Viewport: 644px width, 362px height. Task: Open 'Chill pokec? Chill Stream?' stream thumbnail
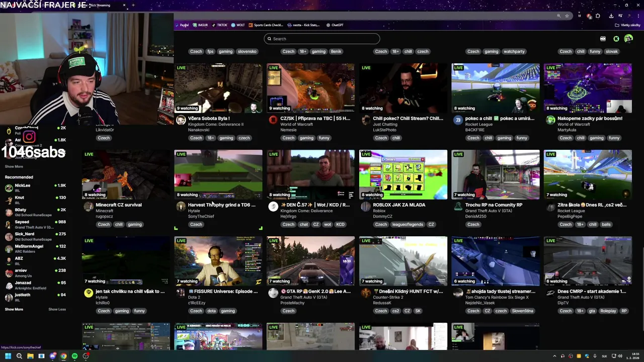point(403,88)
